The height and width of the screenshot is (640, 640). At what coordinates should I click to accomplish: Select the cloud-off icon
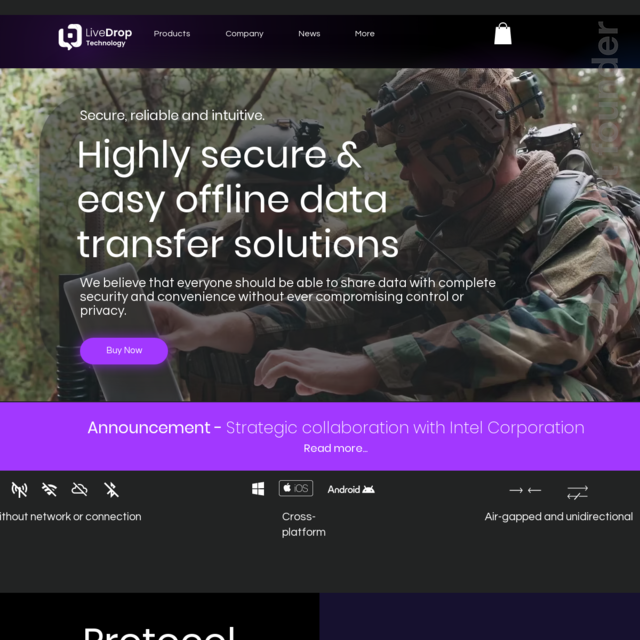point(79,489)
